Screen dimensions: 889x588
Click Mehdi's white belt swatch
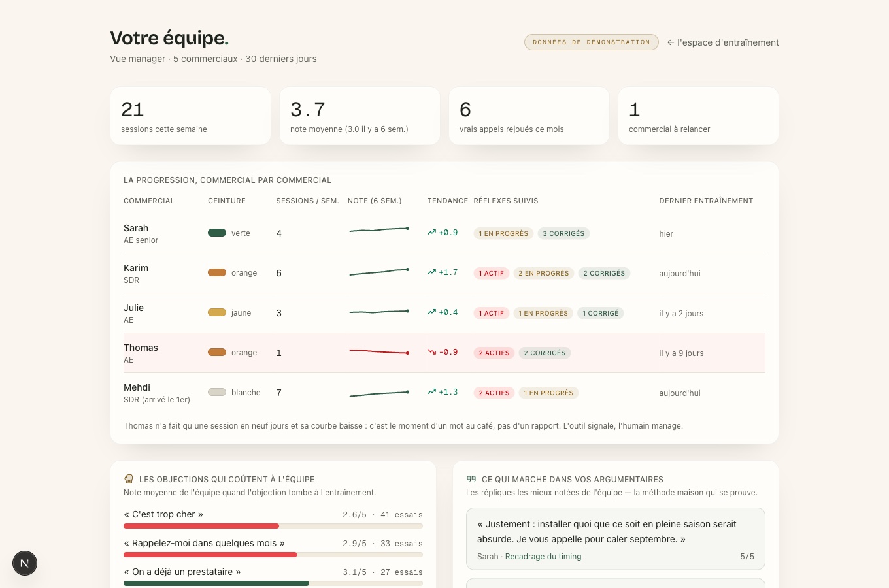(217, 392)
